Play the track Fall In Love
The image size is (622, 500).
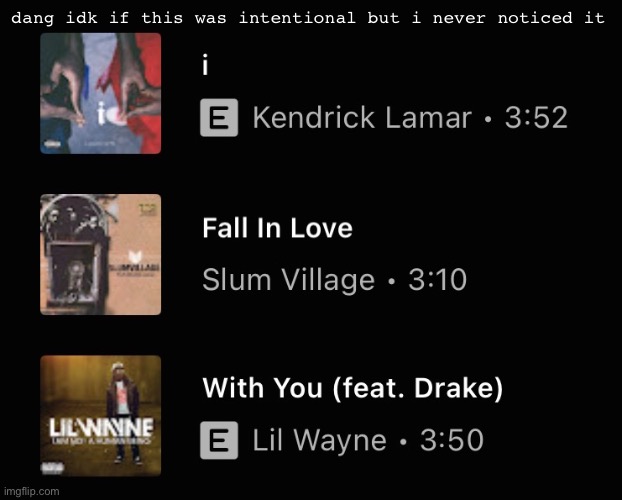point(277,228)
